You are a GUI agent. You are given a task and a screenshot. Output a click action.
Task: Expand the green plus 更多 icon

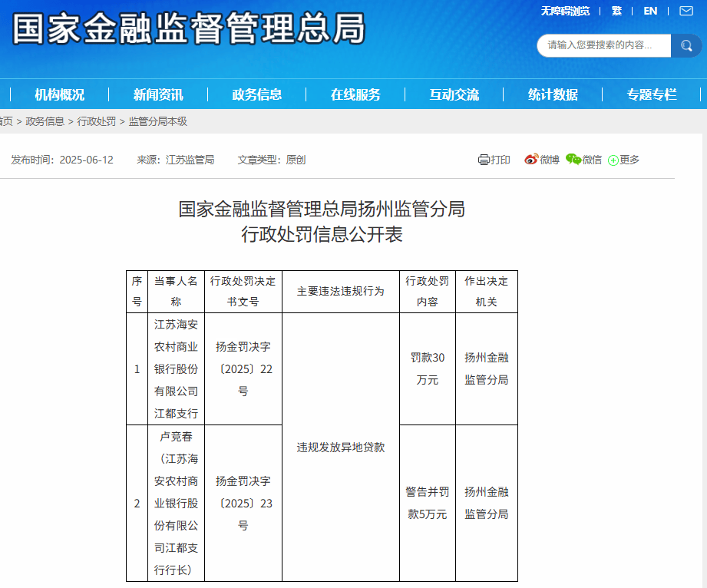(x=613, y=160)
